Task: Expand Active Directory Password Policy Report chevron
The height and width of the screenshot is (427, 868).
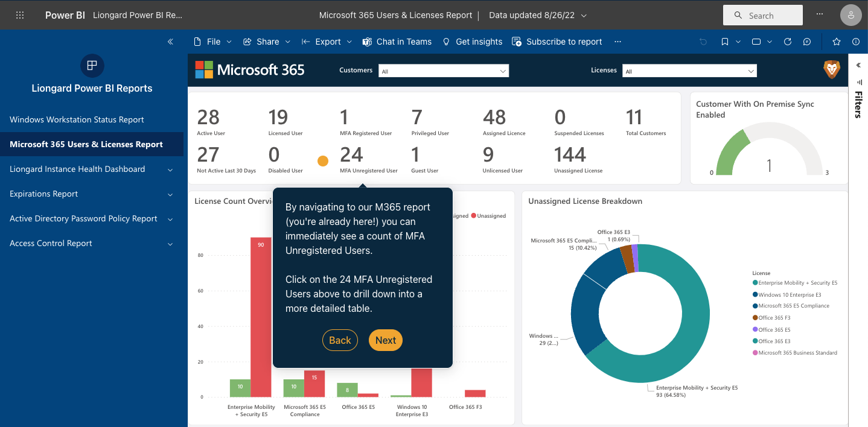Action: 170,220
